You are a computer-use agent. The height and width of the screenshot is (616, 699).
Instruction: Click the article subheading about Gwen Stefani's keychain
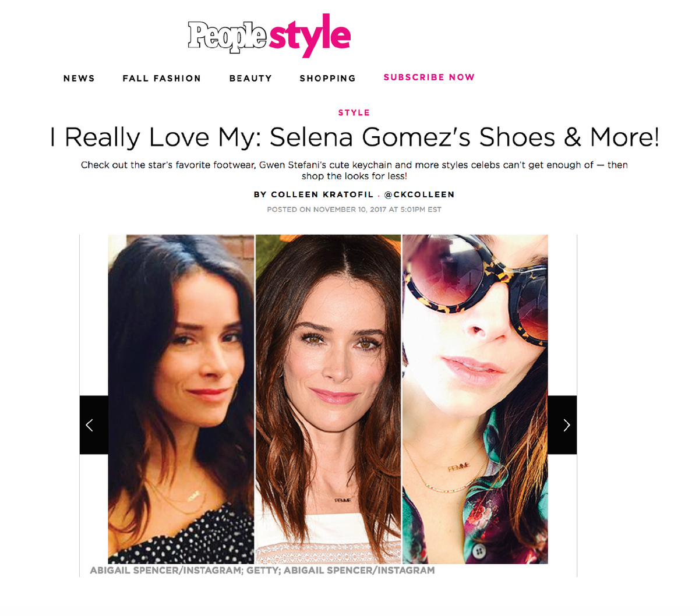(x=354, y=170)
